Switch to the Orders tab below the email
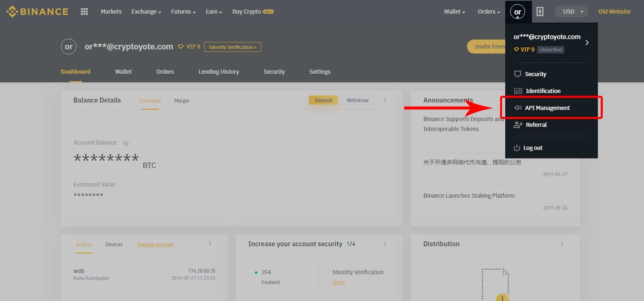The height and width of the screenshot is (301, 644). tap(165, 72)
